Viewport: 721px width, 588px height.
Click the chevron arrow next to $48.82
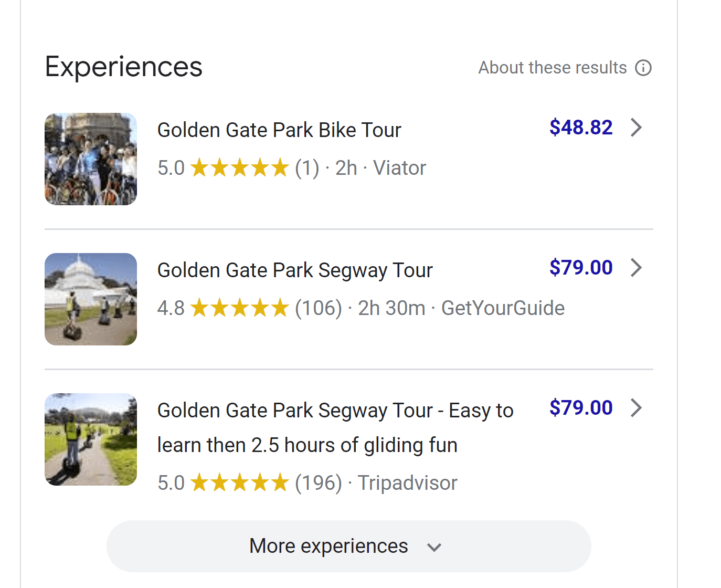pos(637,128)
